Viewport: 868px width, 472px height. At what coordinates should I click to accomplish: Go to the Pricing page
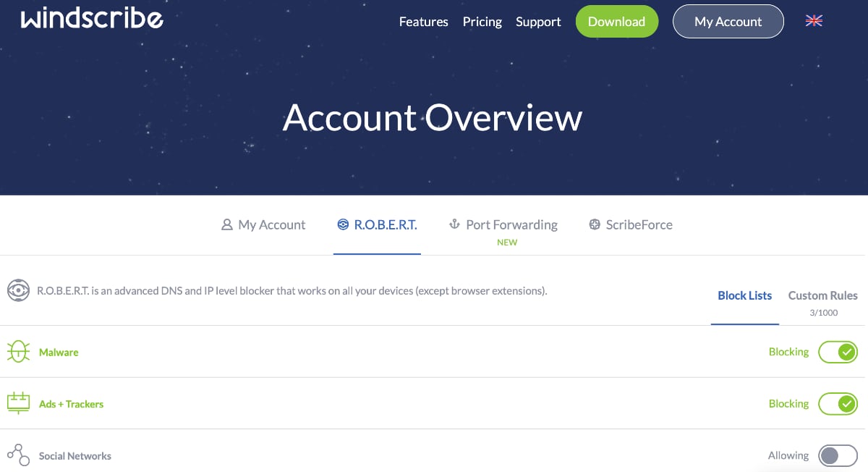[x=482, y=22]
